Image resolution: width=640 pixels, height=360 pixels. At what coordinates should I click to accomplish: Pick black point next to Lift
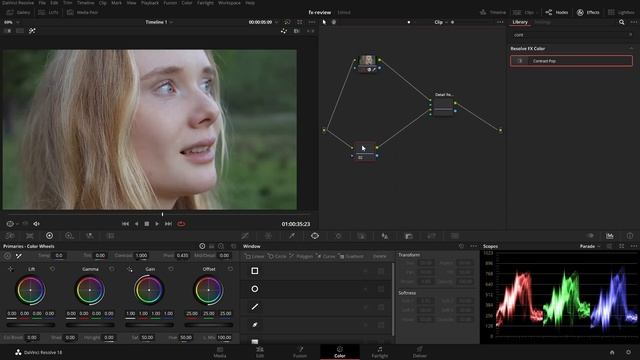click(11, 269)
